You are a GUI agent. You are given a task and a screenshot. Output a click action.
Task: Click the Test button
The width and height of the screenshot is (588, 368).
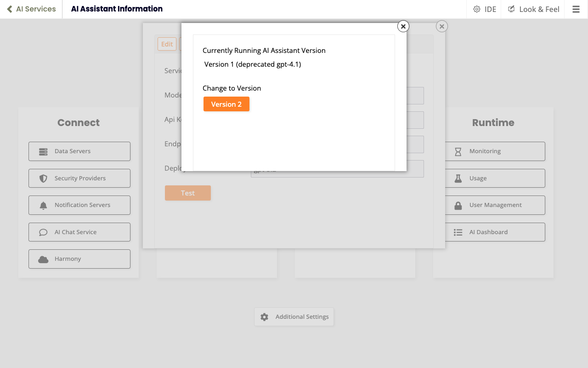point(187,193)
